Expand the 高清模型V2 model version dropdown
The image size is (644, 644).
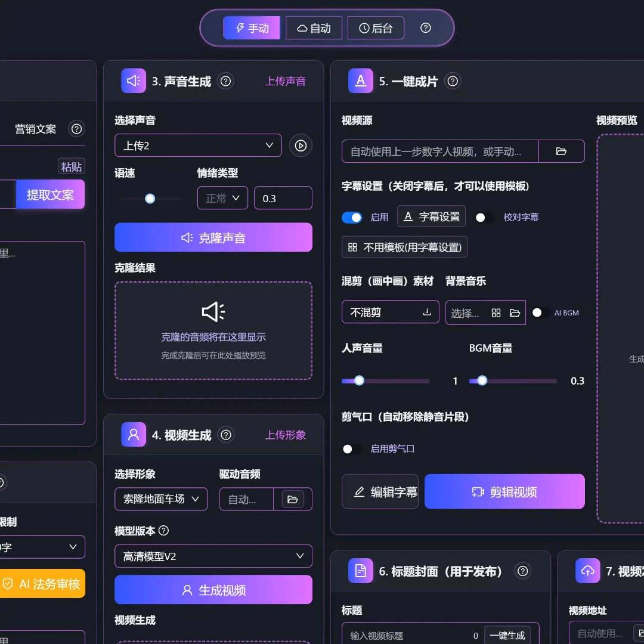[213, 556]
